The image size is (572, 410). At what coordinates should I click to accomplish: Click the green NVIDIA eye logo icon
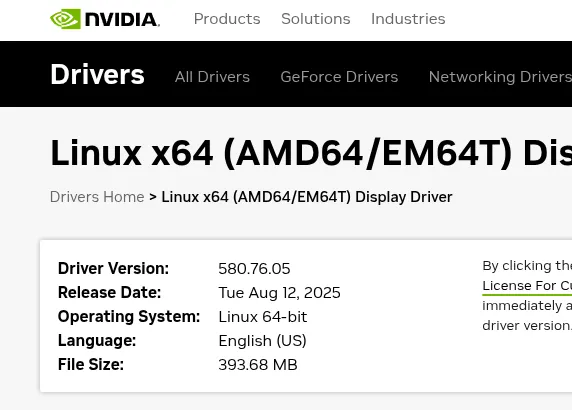point(65,19)
